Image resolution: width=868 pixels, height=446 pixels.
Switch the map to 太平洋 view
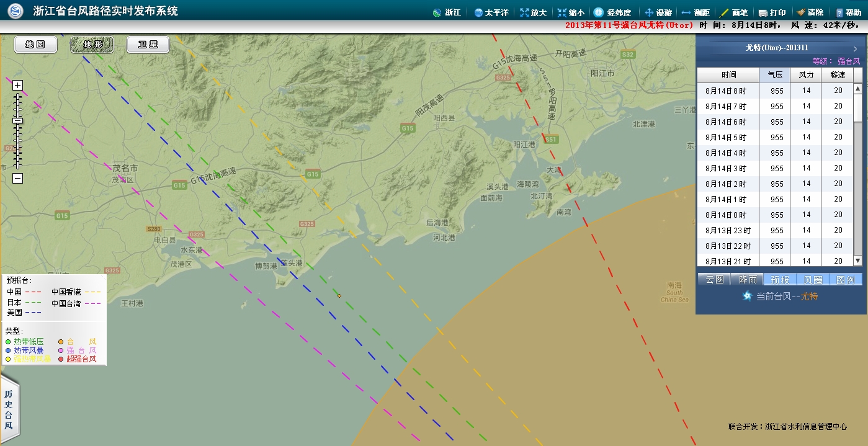[491, 12]
